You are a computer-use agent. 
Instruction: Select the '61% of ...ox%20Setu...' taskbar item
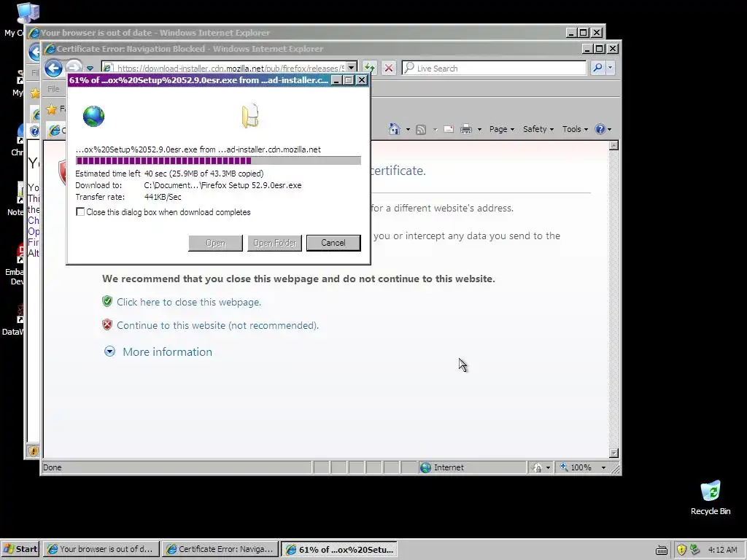(x=338, y=549)
